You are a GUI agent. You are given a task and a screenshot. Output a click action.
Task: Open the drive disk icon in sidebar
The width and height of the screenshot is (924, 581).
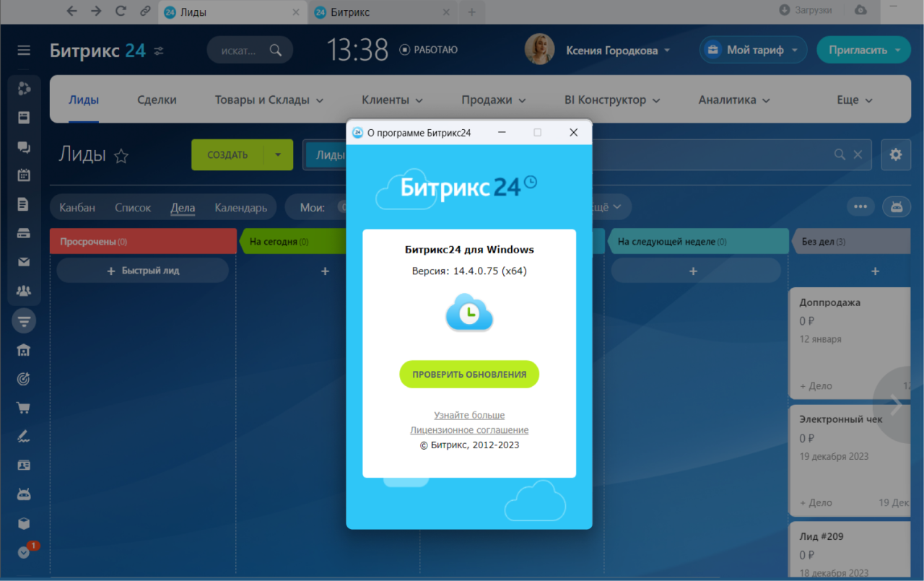point(24,233)
